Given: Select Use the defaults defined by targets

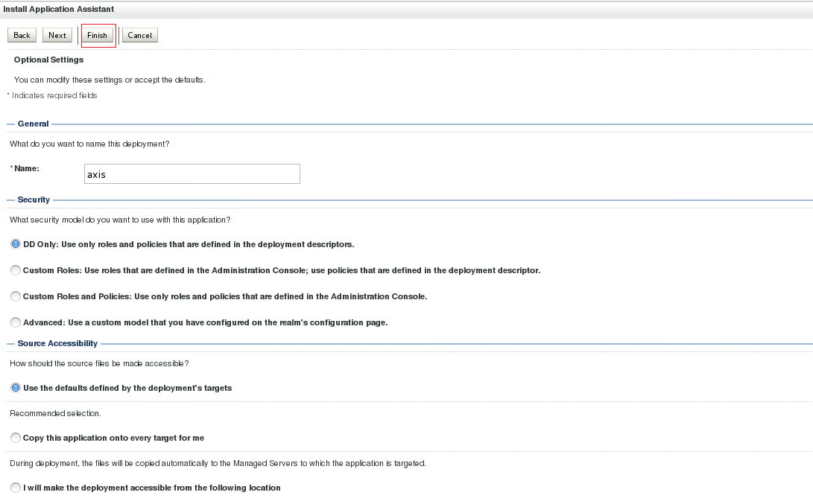Looking at the screenshot, I should pos(16,388).
